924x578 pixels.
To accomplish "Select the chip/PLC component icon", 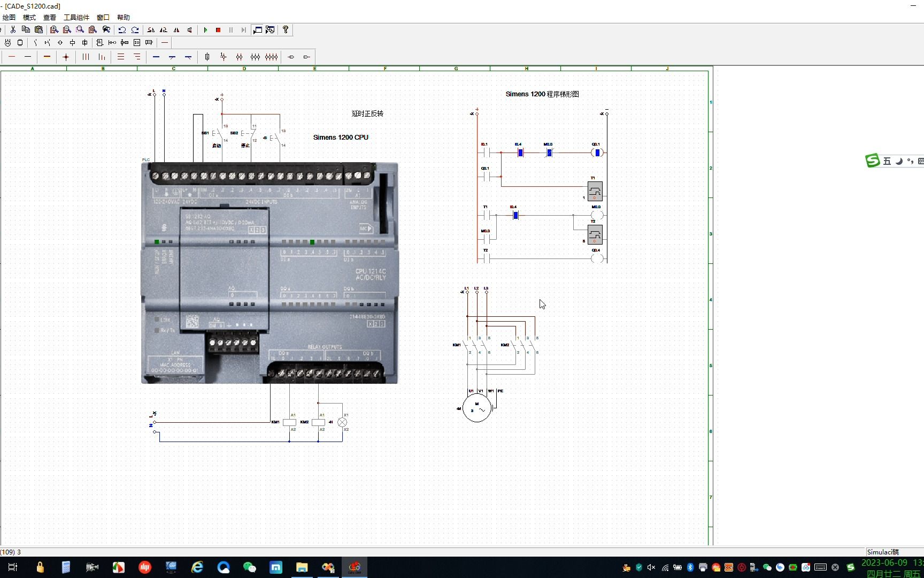I will [x=20, y=42].
